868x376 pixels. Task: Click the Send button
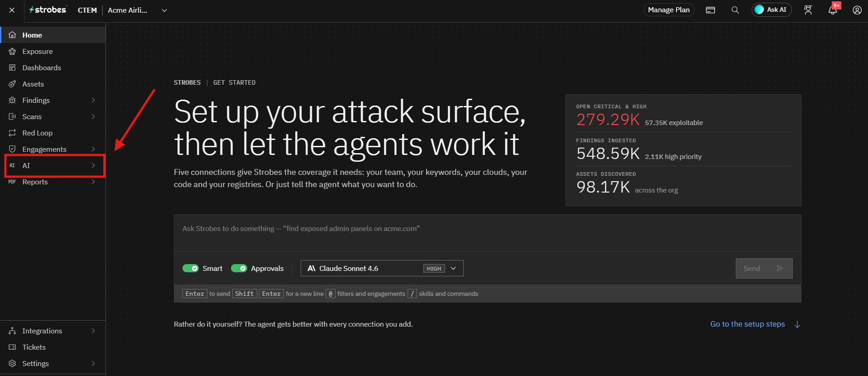point(764,268)
